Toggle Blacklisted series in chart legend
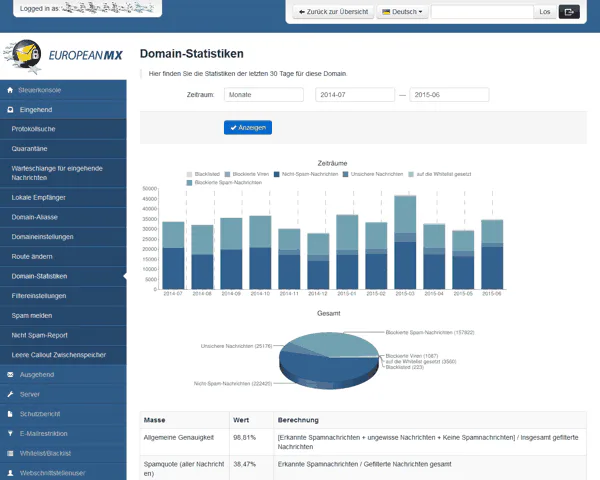 click(x=203, y=174)
